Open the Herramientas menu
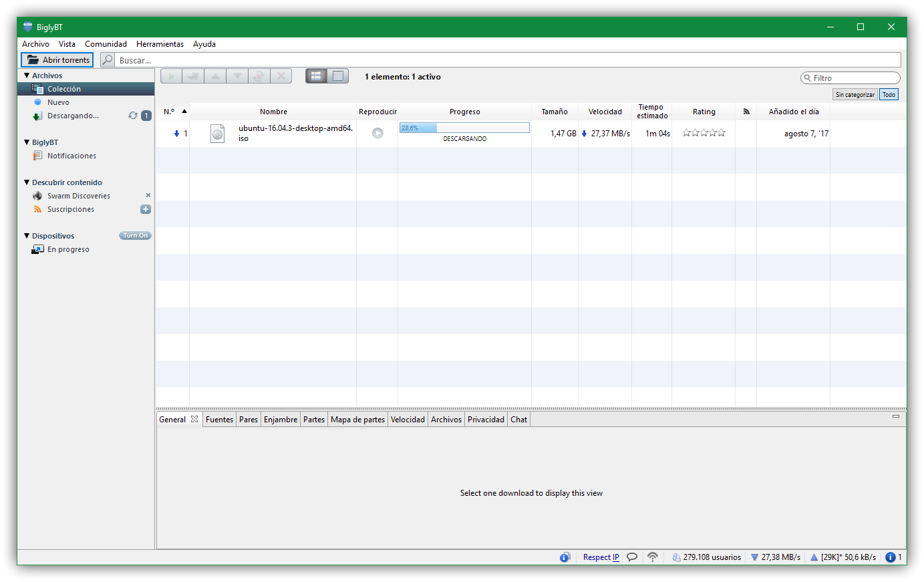The height and width of the screenshot is (582, 924). click(160, 44)
